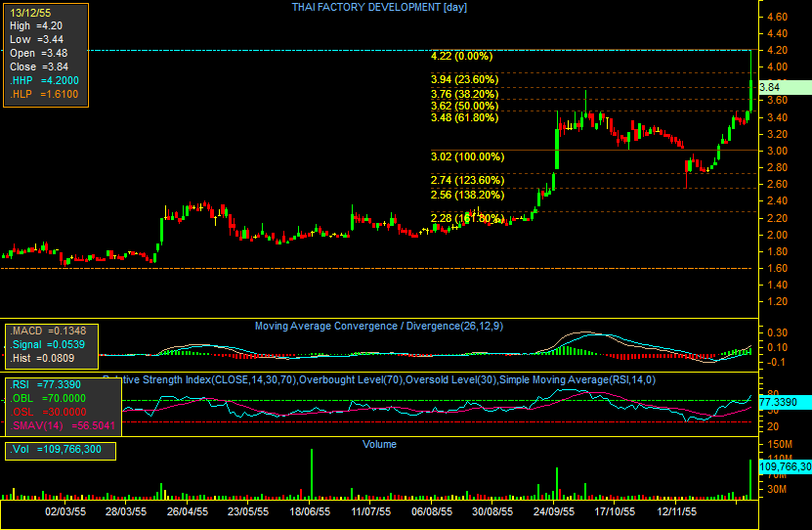Viewport: 812px width, 530px height.
Task: Select the .RSI =77.3390 value
Action: 46,384
